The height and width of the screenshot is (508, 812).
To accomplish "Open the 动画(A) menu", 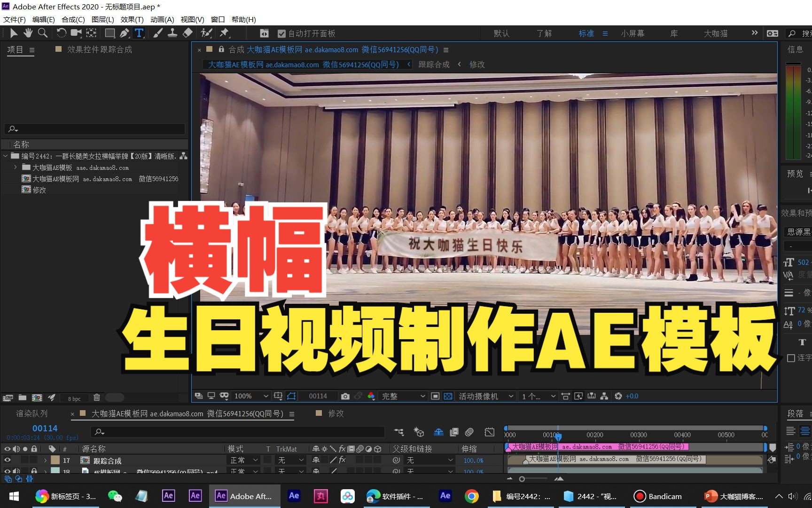I will 162,19.
